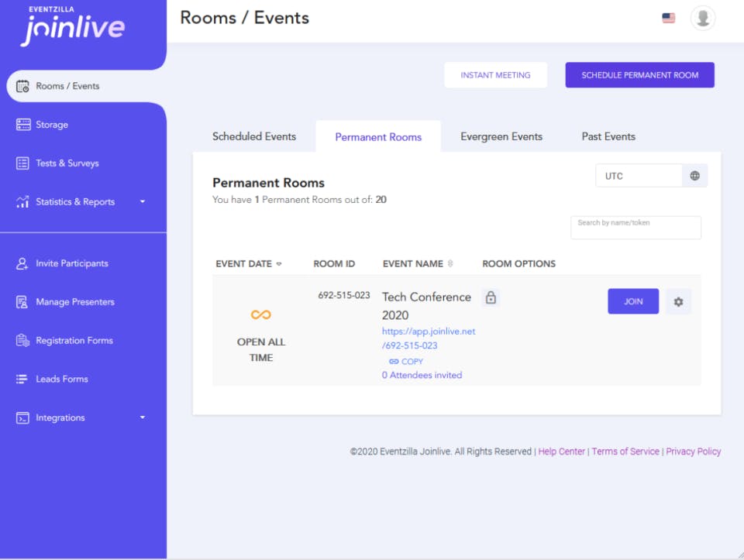Join the Tech Conference 2020 room
The height and width of the screenshot is (560, 744).
[633, 301]
